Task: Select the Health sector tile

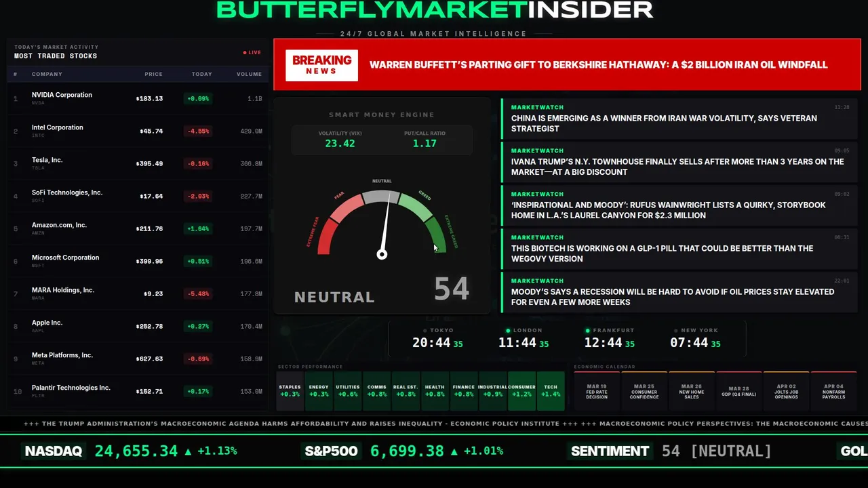Action: click(435, 391)
